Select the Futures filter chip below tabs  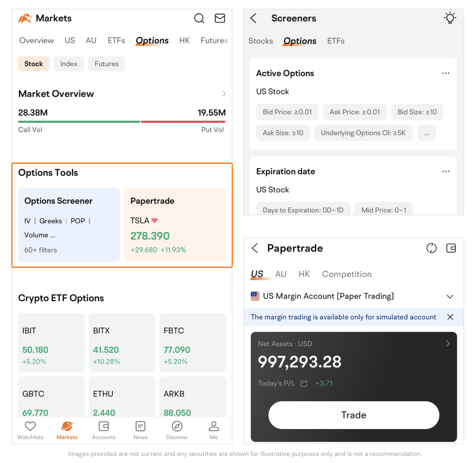[x=107, y=64]
